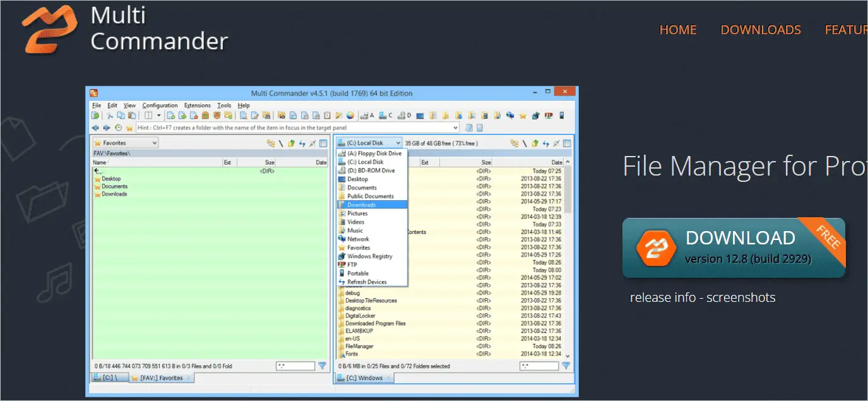Click the left panel *.* filter field
Screen dimensions: 868x401
click(x=295, y=366)
